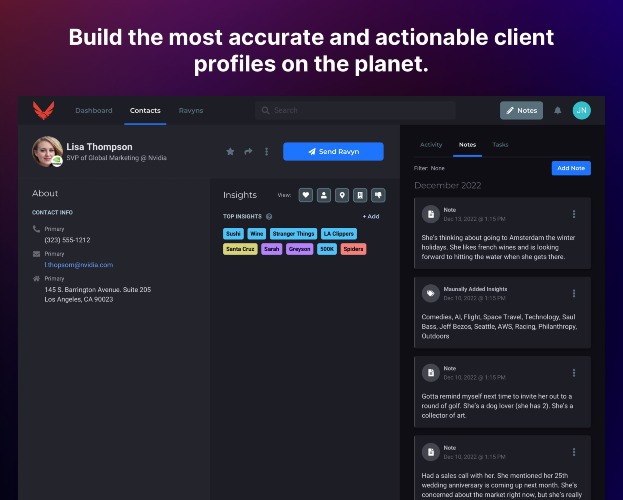Screen dimensions: 623x500
Task: Click Nvidia company badge on avatar
Action: 57,161
